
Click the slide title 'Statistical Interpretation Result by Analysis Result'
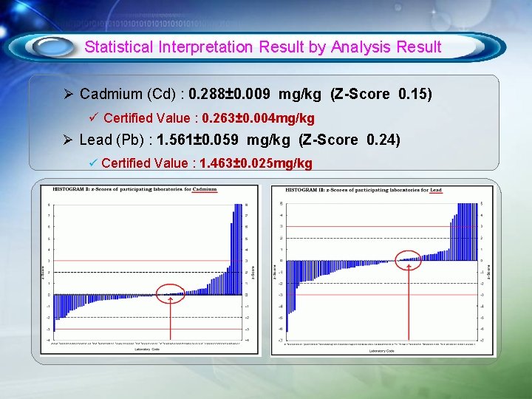pyautogui.click(x=263, y=47)
